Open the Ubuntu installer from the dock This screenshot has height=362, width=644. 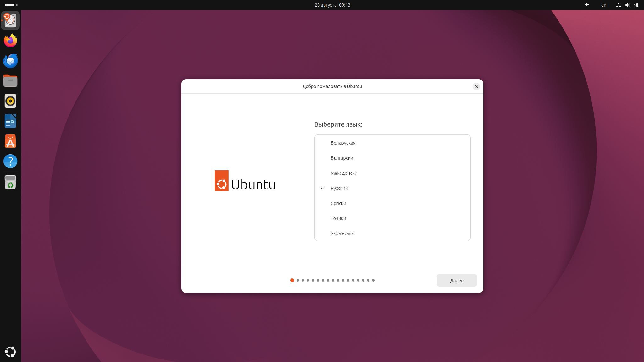point(10,20)
